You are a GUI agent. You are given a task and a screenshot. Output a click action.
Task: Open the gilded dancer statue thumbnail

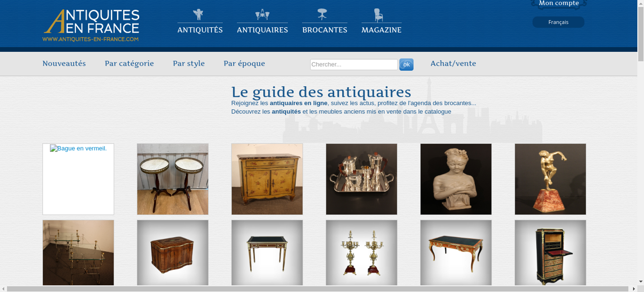[x=550, y=179]
